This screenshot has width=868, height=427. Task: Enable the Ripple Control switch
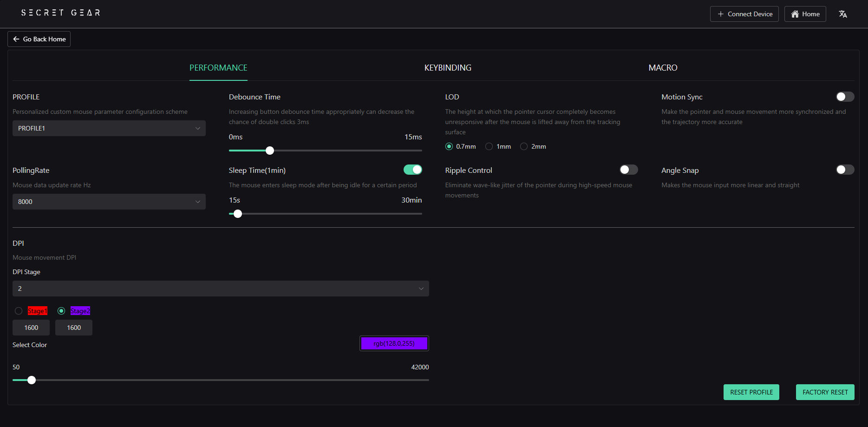click(628, 170)
